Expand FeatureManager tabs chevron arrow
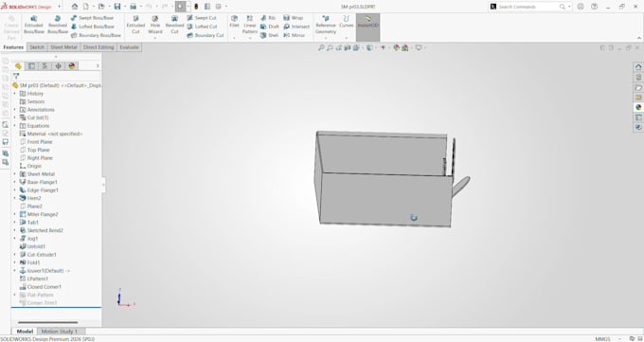Screen dimensions: 644x342 coord(98,65)
